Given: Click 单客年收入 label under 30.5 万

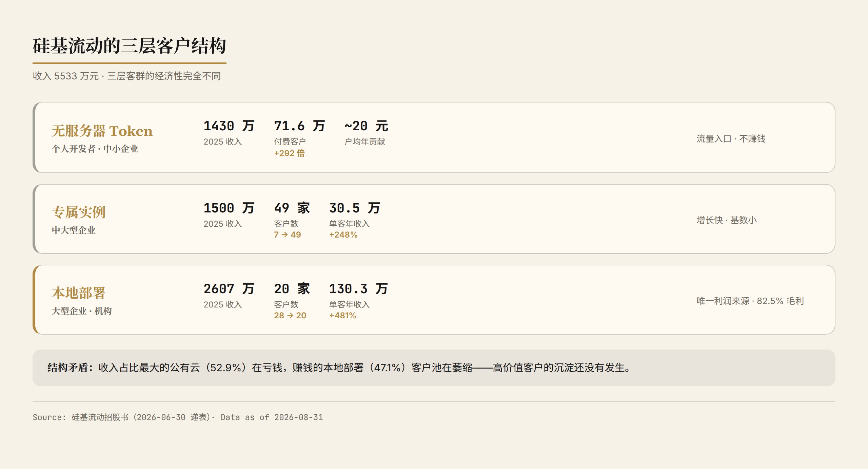Looking at the screenshot, I should 349,224.
